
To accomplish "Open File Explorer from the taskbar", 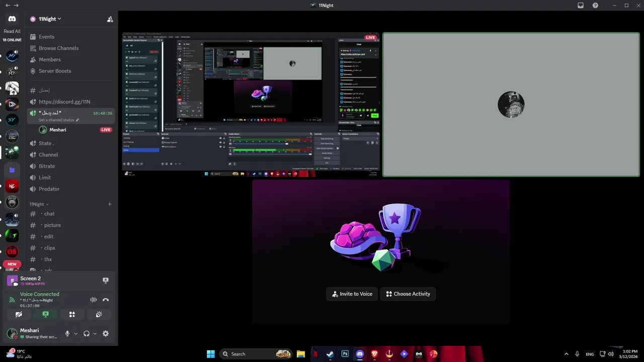I will pos(300,354).
